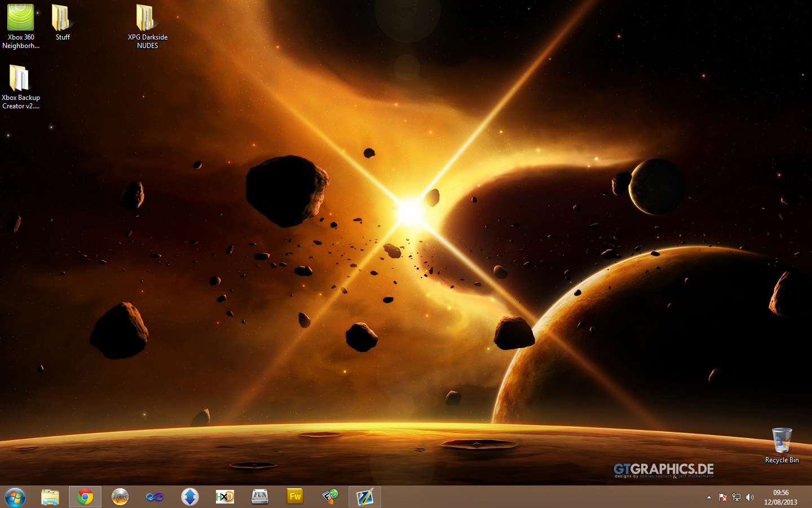Switch to Google Chrome in the taskbar
Viewport: 812px width, 508px height.
(85, 497)
